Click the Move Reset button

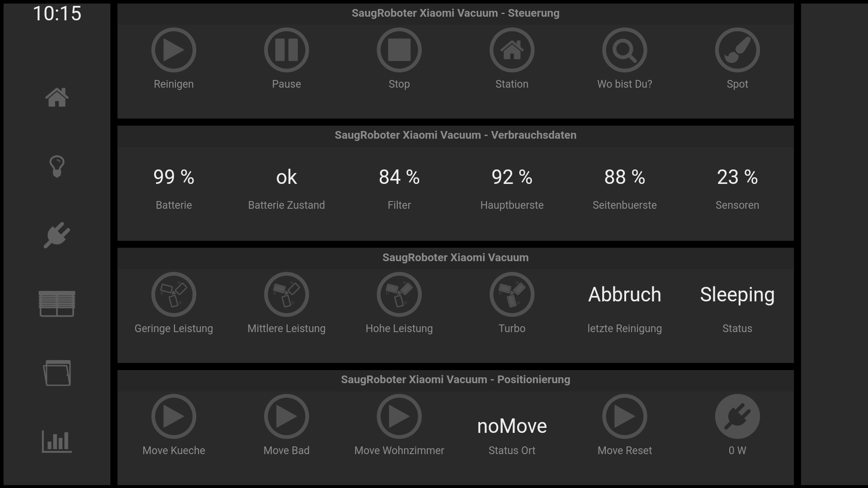624,417
